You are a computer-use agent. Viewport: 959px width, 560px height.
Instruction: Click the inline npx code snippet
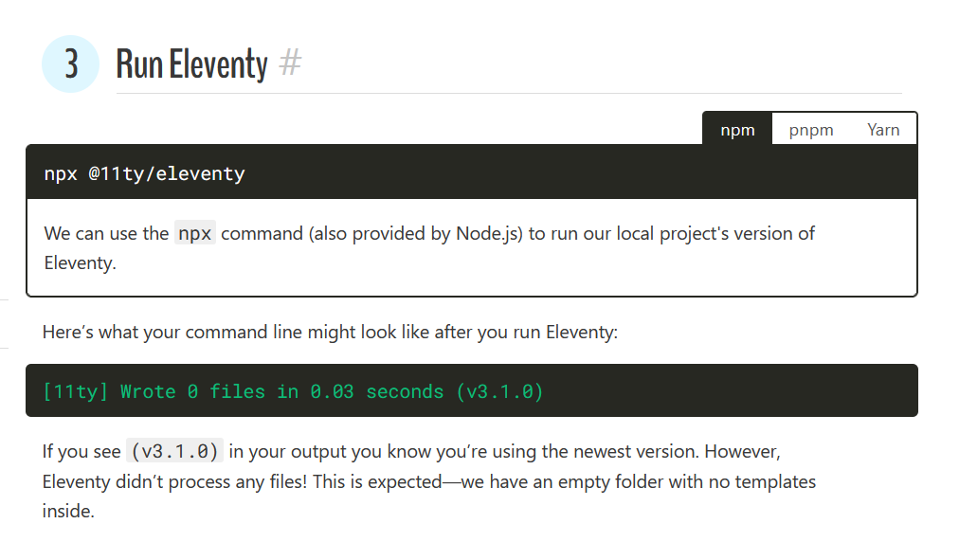[195, 233]
